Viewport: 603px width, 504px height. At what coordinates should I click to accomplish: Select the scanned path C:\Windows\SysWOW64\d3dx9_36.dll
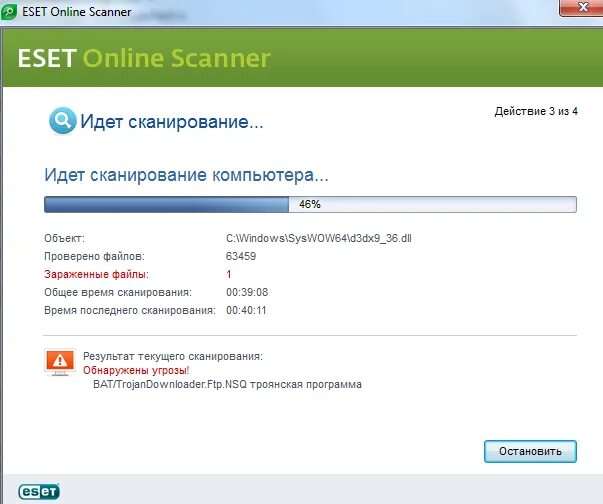tap(319, 238)
